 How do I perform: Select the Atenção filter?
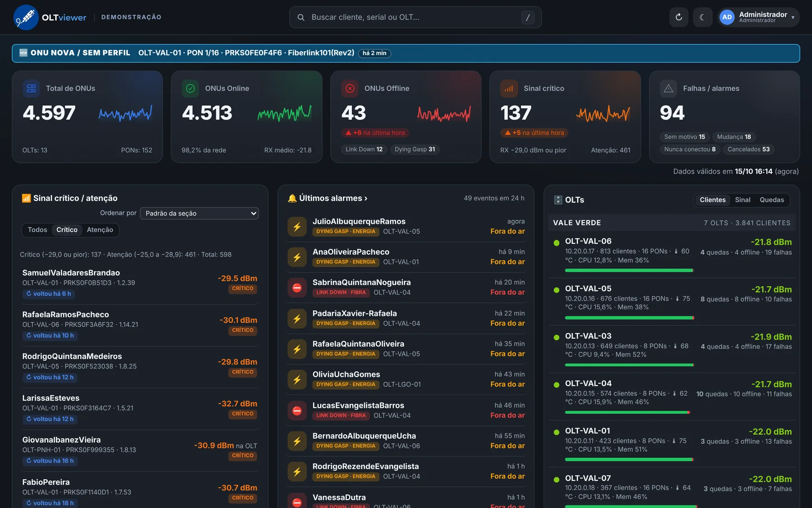pos(100,230)
